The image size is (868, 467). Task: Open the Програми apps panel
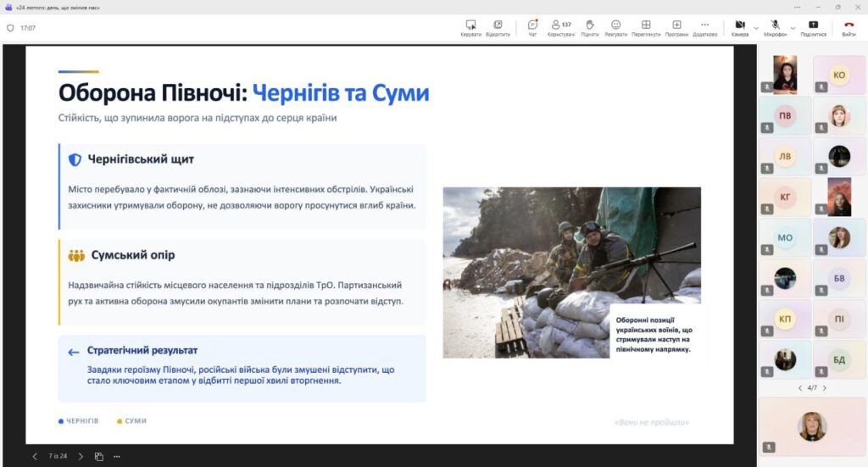click(x=676, y=27)
